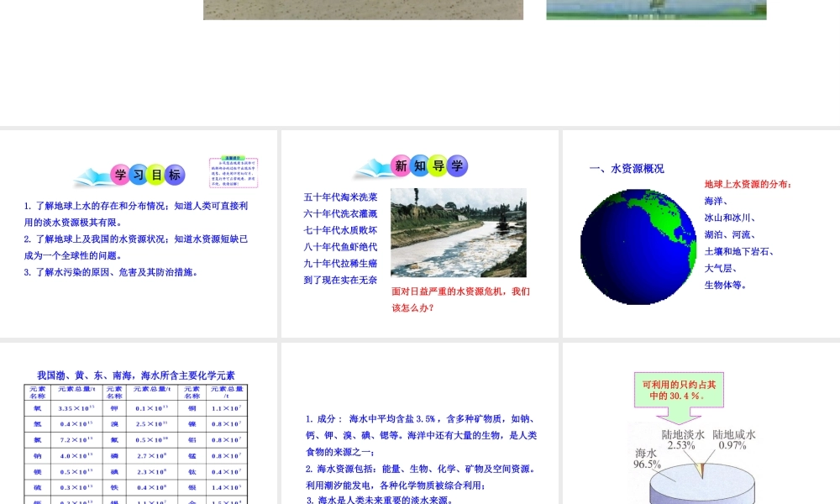Click the table cell 2.3×10⁸
The width and height of the screenshot is (840, 504).
tap(151, 472)
